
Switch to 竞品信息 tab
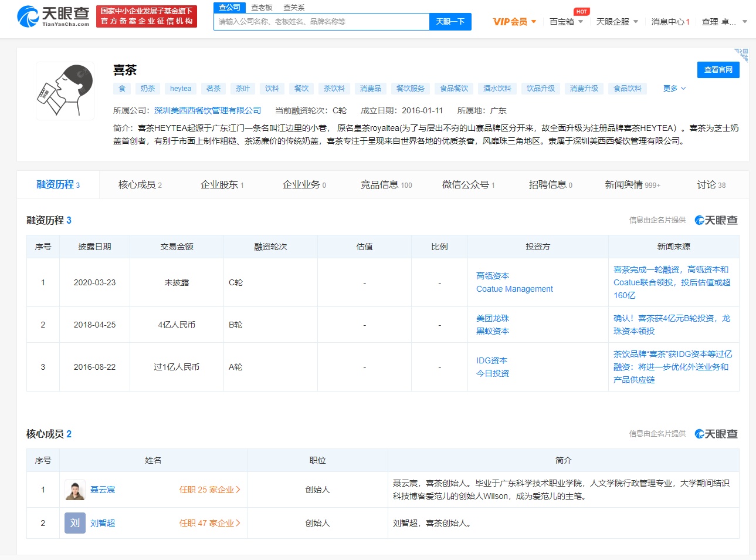pos(387,185)
